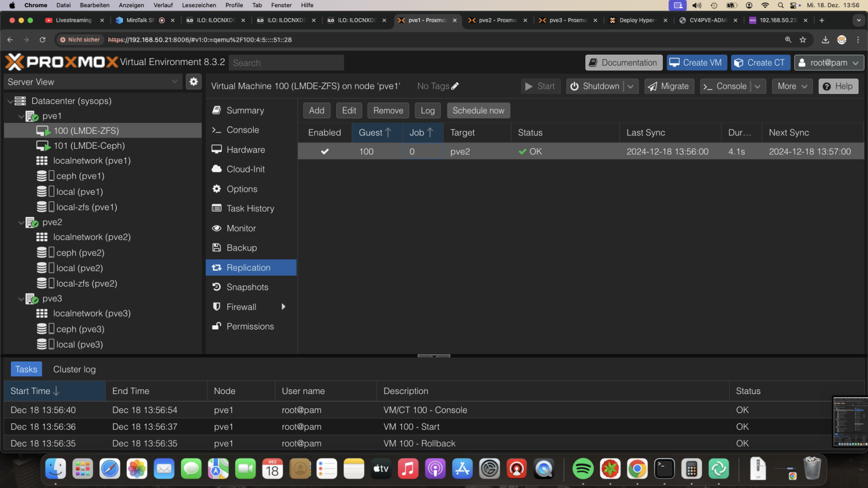Remove selected replication job
This screenshot has height=488, width=868.
[x=388, y=111]
